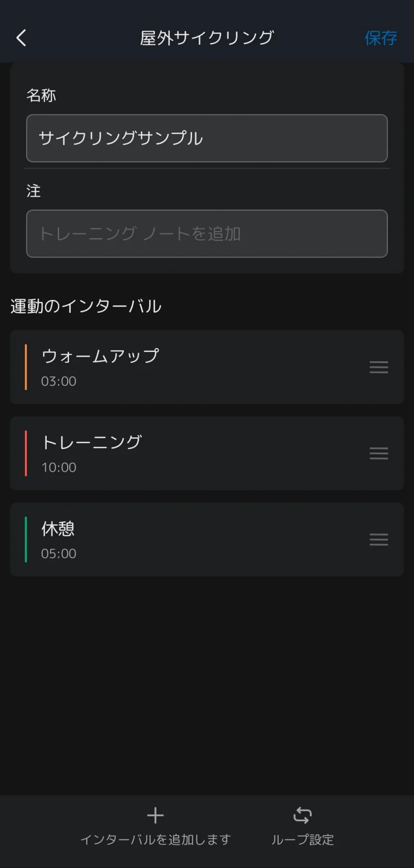The width and height of the screenshot is (414, 868).
Task: Tap the back arrow in the header
Action: (x=21, y=38)
